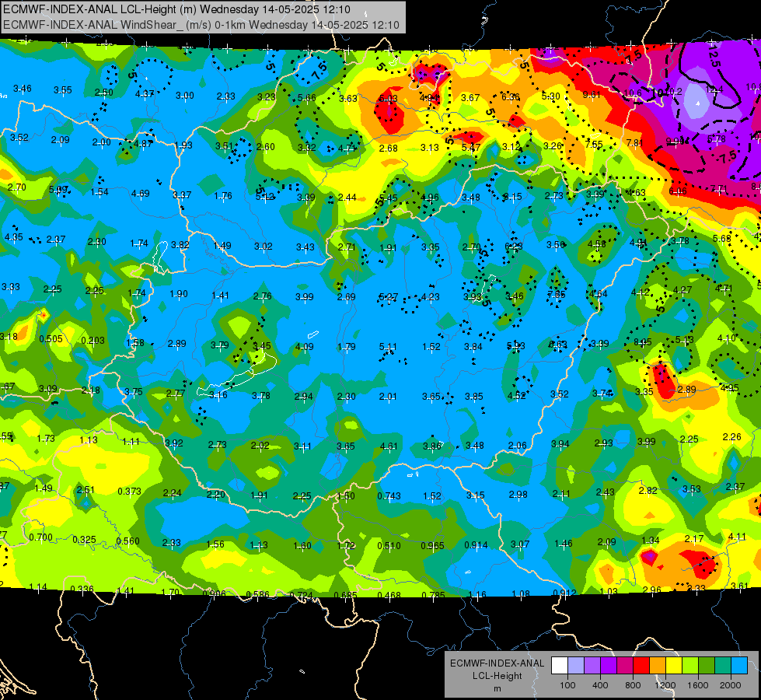Screen dimensions: 761x700
Task: Click the contour label -7.5
Action: (x=728, y=157)
